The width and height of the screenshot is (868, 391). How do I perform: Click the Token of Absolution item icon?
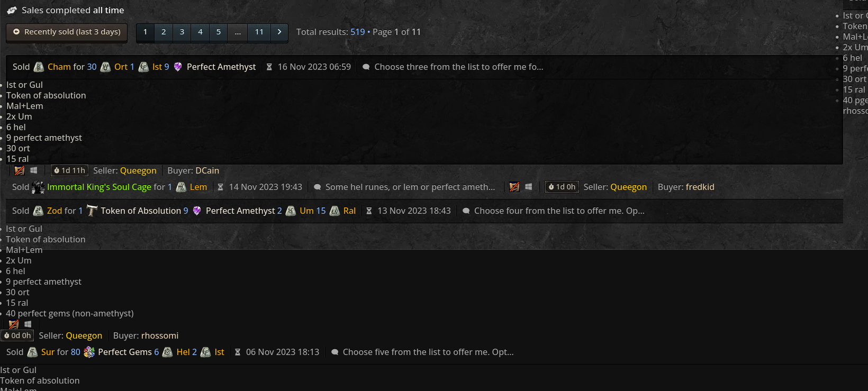tap(92, 211)
